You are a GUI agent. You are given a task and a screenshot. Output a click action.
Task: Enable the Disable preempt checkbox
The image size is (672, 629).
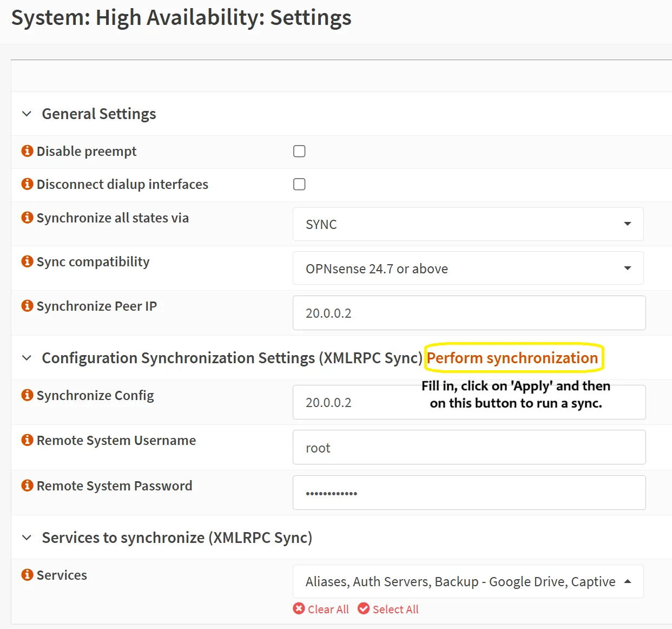(x=299, y=151)
